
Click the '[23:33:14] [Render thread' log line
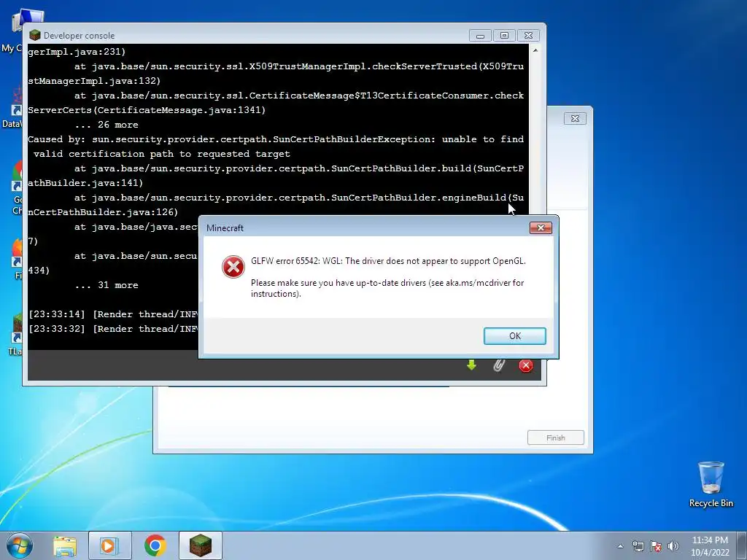(x=113, y=314)
